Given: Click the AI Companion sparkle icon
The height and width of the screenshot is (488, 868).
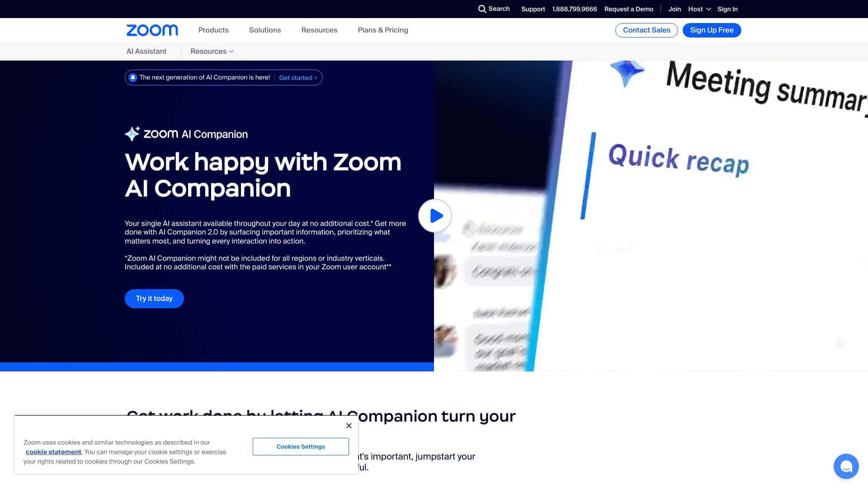Looking at the screenshot, I should pos(132,133).
